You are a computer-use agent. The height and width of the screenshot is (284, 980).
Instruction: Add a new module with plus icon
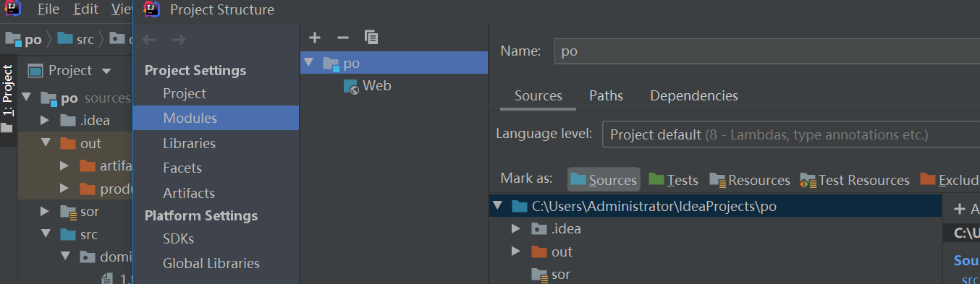coord(314,38)
